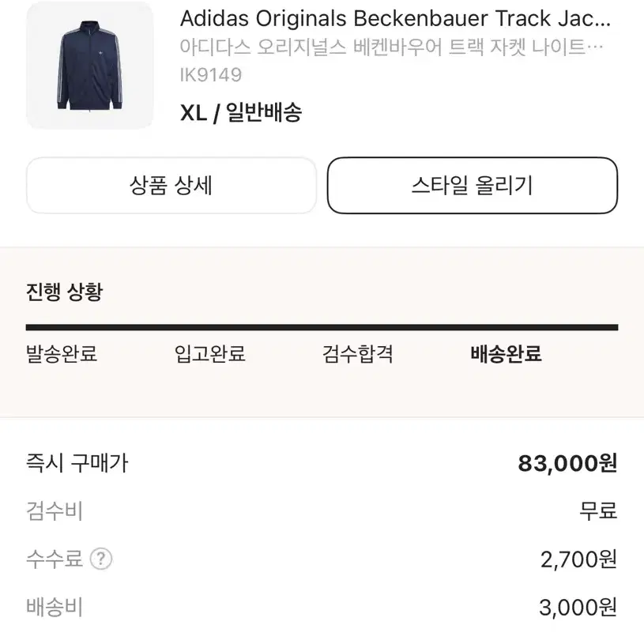The image size is (644, 644).
Task: Click the 수수료 fee label
Action: click(55, 559)
